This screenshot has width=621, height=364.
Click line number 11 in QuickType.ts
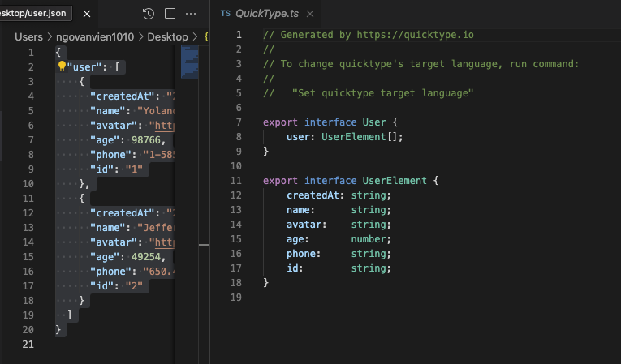coord(236,181)
